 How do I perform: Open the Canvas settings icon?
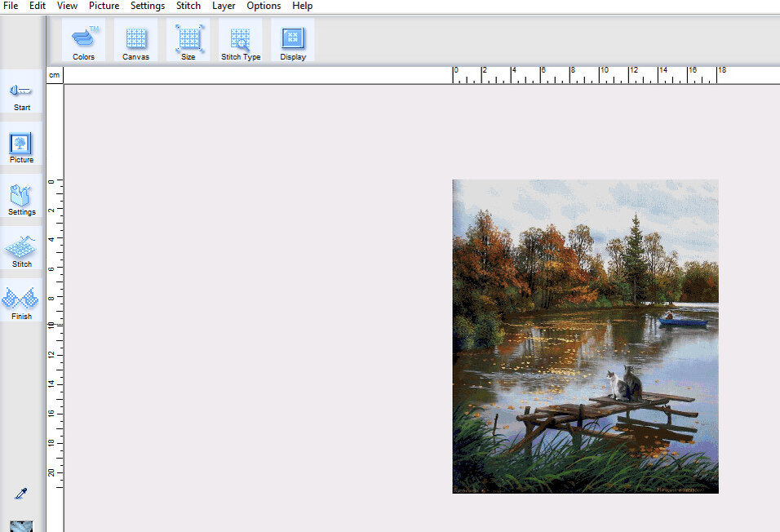135,40
